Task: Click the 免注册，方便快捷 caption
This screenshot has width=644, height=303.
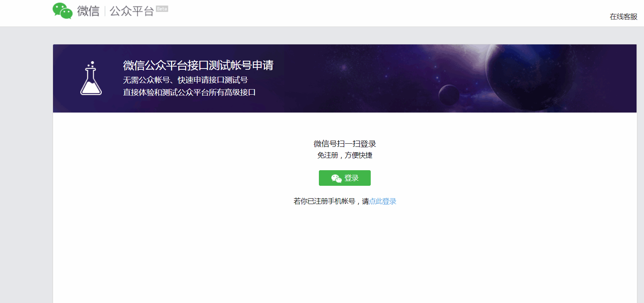Action: [x=345, y=155]
